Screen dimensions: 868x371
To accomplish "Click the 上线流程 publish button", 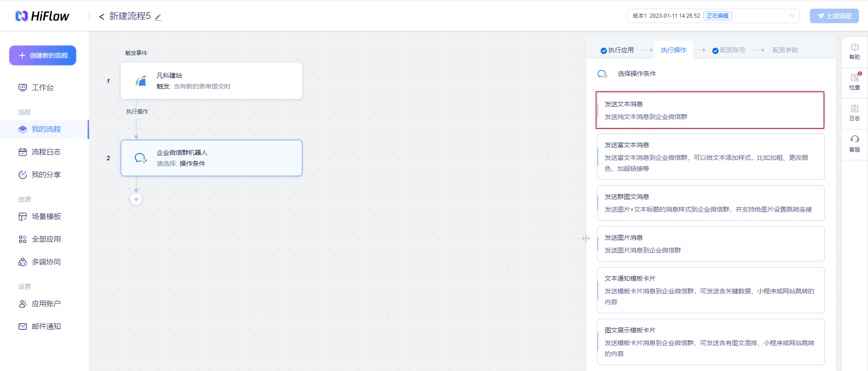I will [834, 16].
